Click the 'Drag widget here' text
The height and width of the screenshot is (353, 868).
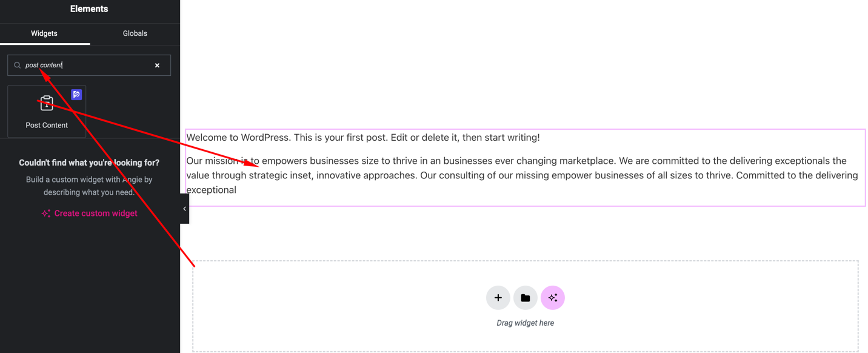(525, 323)
